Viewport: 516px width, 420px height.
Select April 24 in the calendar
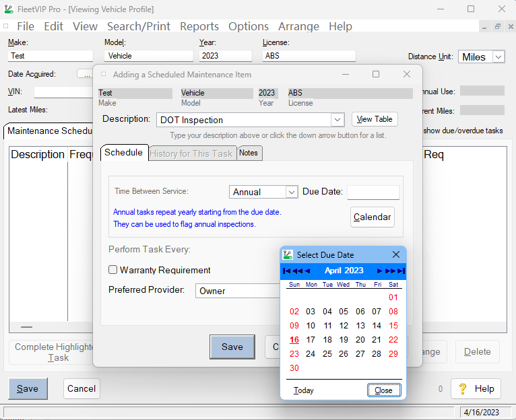[x=311, y=354]
